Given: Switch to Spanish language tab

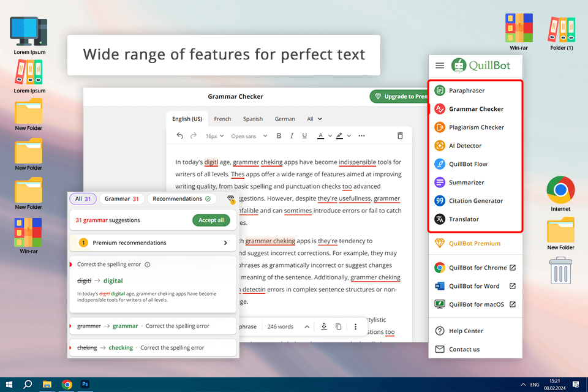Looking at the screenshot, I should pos(253,119).
